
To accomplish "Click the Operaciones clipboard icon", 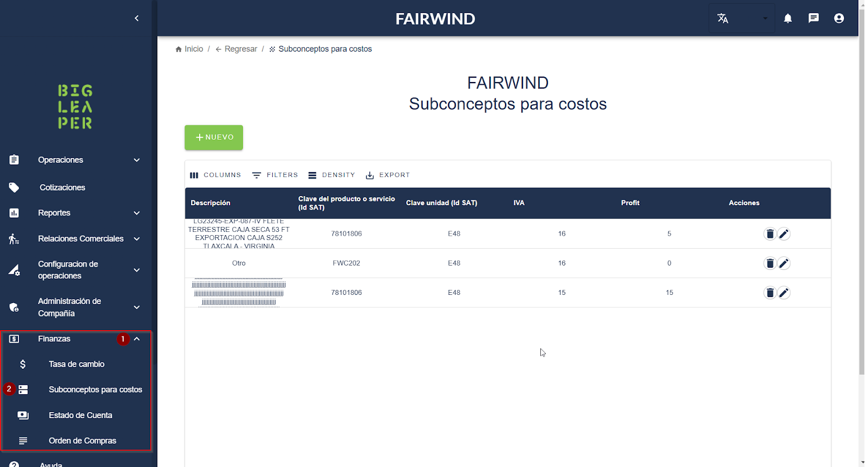I will (x=14, y=160).
